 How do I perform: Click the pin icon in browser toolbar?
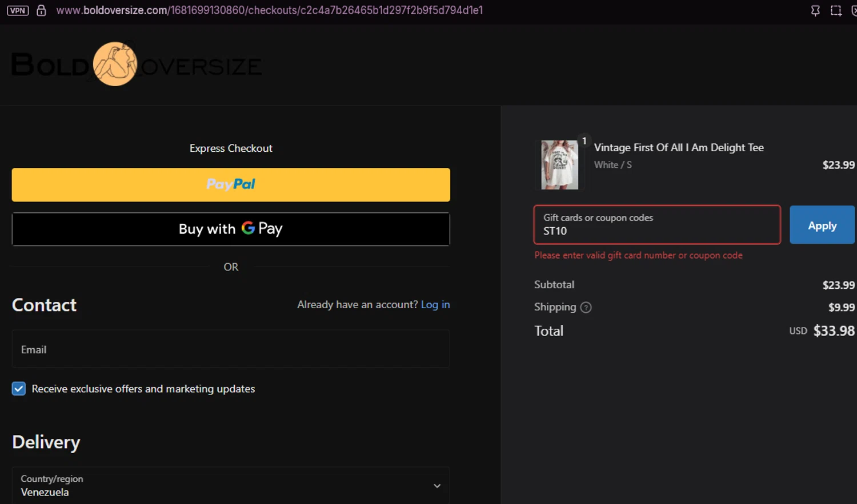pyautogui.click(x=815, y=10)
